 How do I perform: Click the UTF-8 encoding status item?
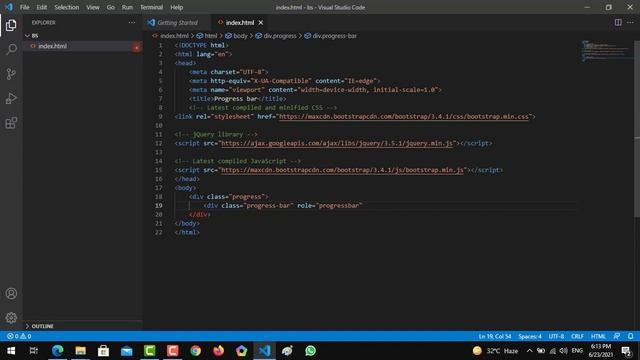[556, 336]
